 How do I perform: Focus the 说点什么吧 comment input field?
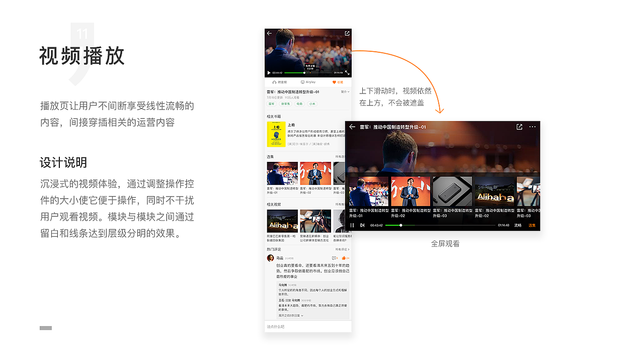click(x=308, y=327)
